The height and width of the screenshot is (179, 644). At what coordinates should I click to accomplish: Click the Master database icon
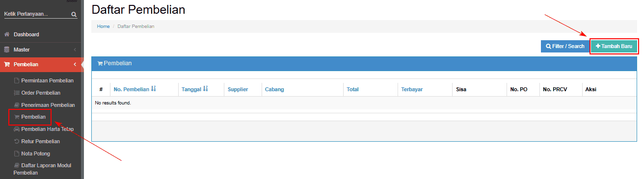pyautogui.click(x=7, y=50)
